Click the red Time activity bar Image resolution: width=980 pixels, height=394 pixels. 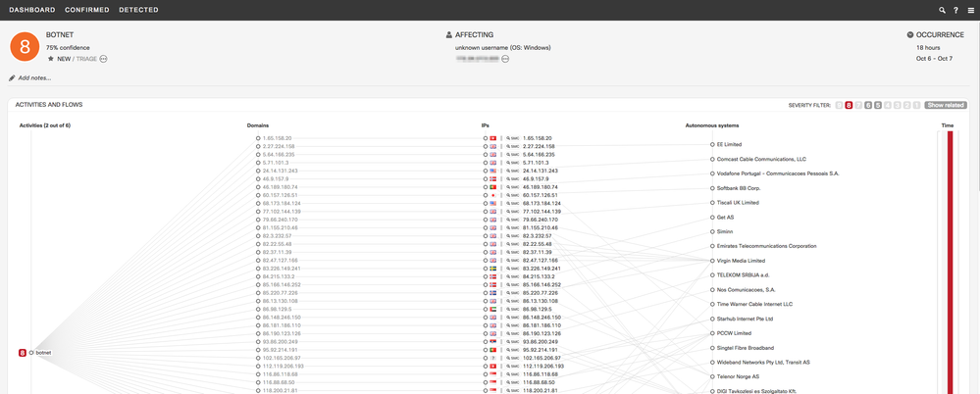point(950,263)
